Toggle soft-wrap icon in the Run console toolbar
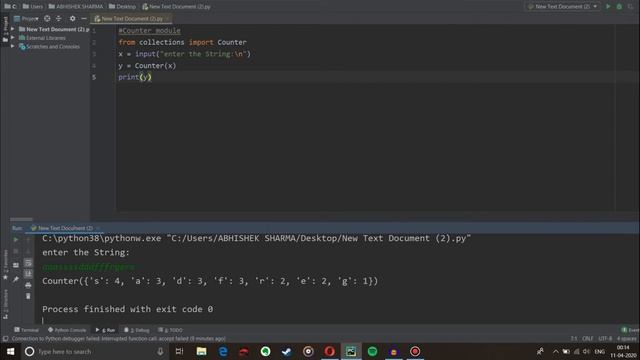 point(28,262)
